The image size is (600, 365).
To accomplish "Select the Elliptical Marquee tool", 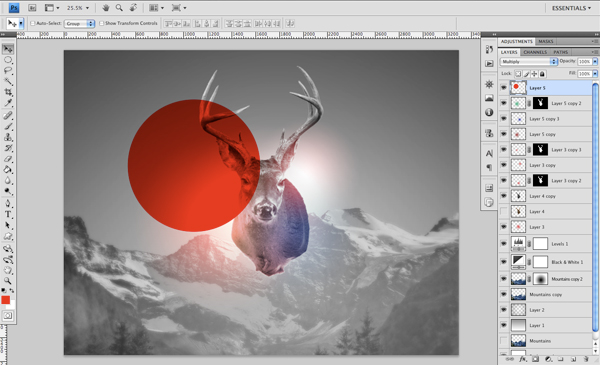I will click(8, 60).
